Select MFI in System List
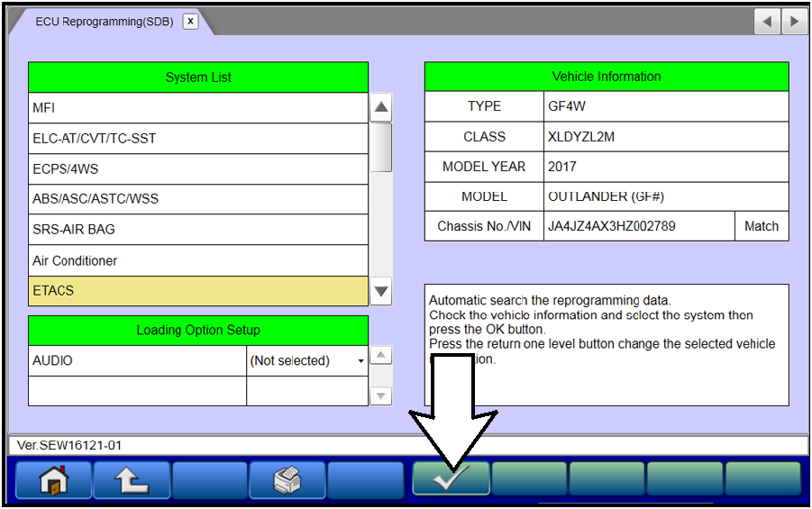Viewport: 812px width, 509px height. 198,107
